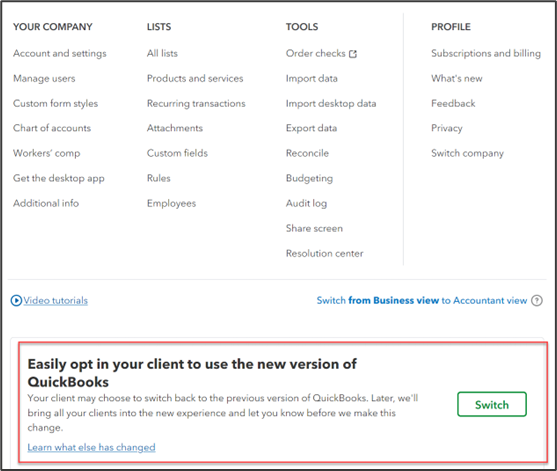Select Workers' comp
This screenshot has width=557, height=471.
tap(47, 153)
